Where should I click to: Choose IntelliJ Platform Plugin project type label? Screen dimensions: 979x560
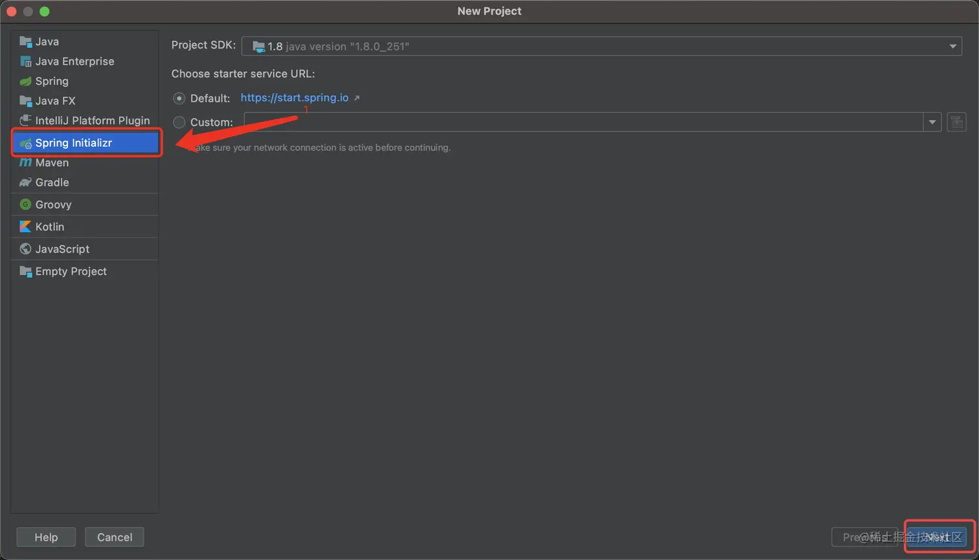click(93, 120)
